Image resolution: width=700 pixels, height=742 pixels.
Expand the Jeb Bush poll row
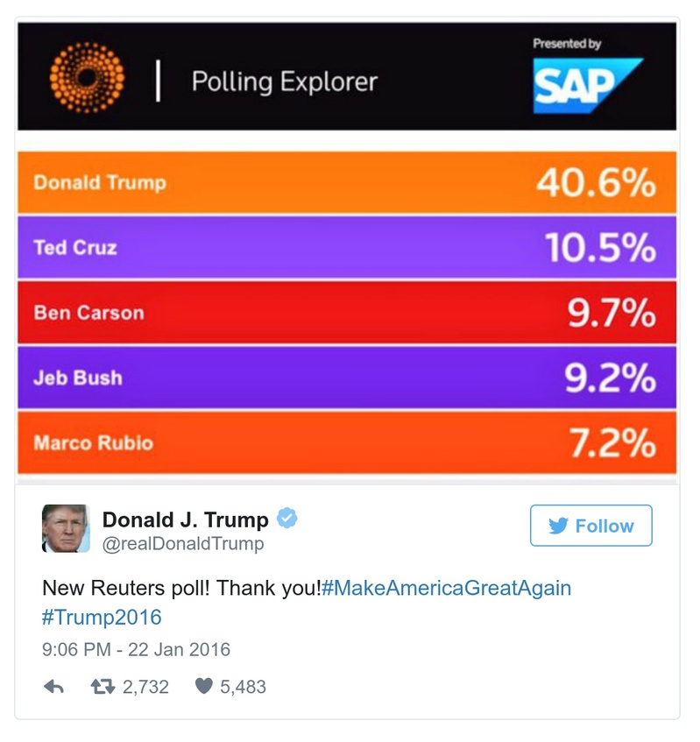[x=350, y=378]
